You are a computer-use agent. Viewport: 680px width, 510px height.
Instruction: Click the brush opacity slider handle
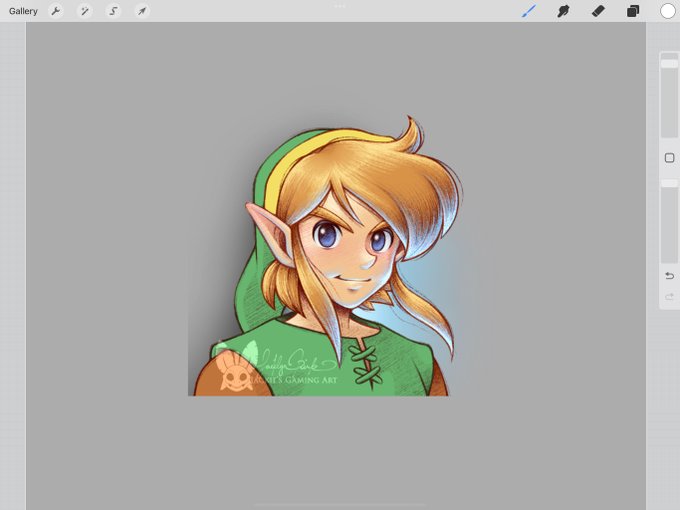pyautogui.click(x=669, y=183)
